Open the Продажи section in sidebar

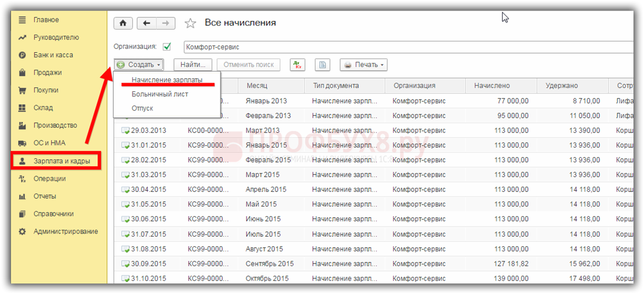point(47,73)
